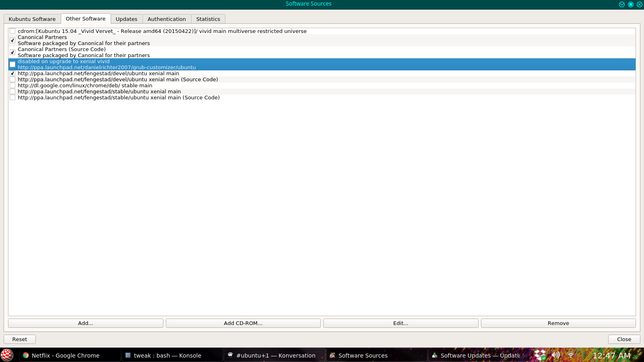Open the application launcher menu
The height and width of the screenshot is (362, 644).
pyautogui.click(x=7, y=355)
